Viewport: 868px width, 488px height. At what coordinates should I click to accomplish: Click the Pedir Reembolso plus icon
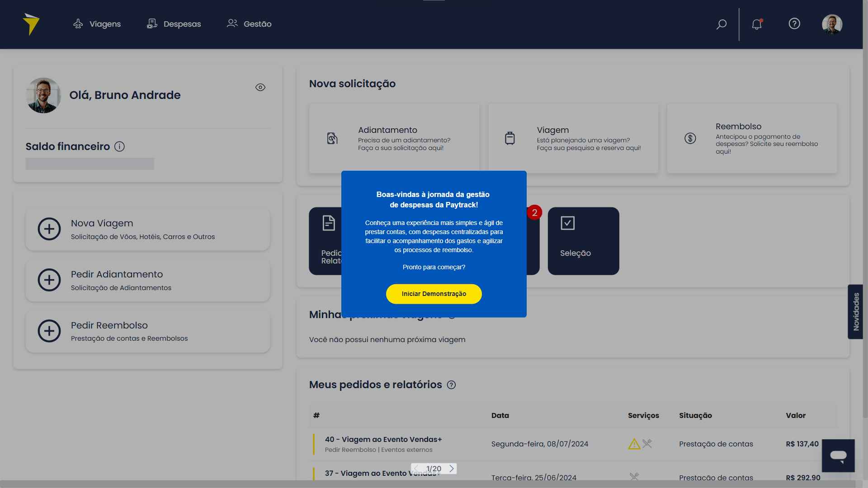[49, 331]
